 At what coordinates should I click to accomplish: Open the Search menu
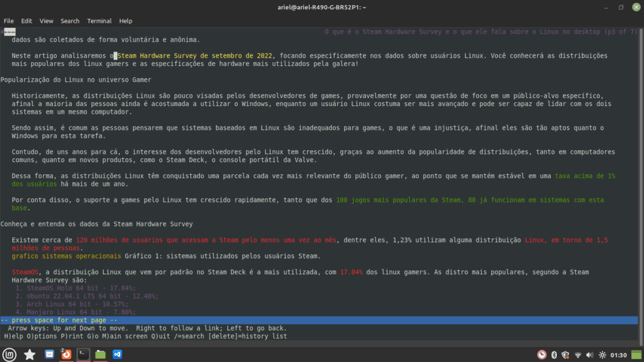tap(70, 21)
